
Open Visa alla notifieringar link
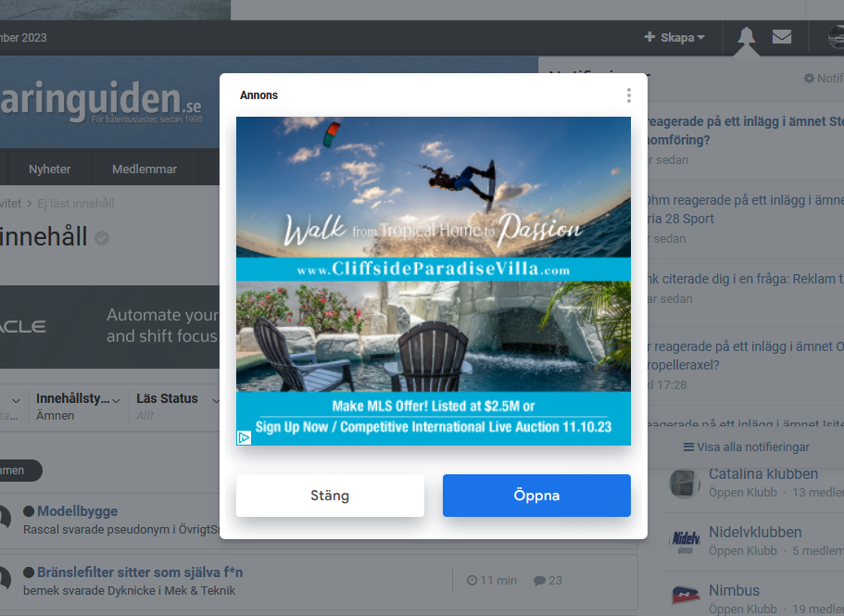point(746,447)
